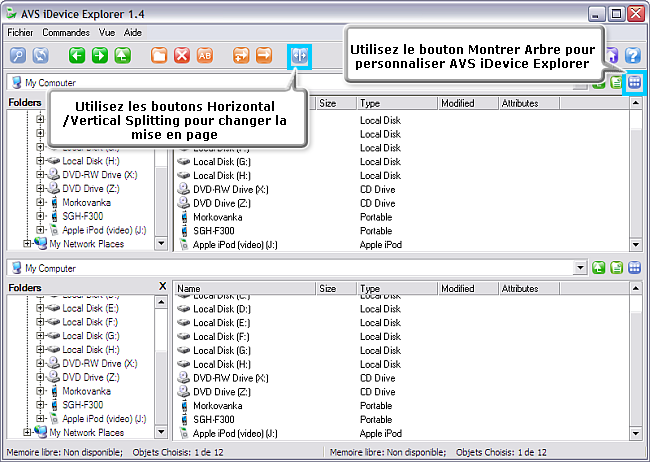Open Help with the blue question mark icon

point(633,55)
